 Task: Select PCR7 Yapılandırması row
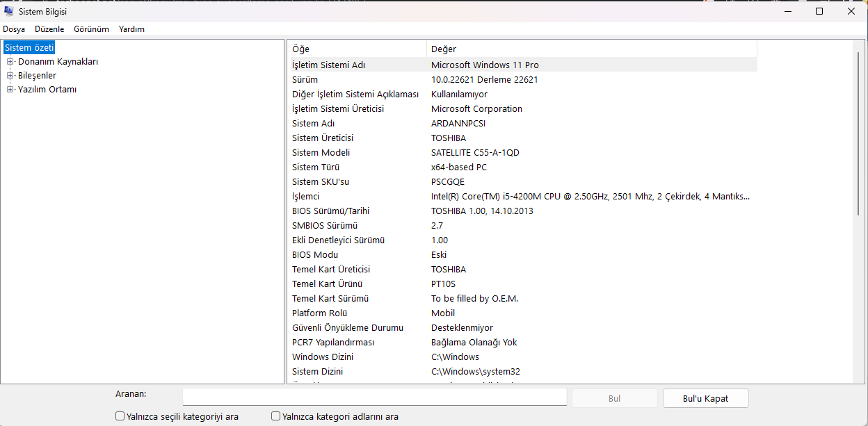523,342
